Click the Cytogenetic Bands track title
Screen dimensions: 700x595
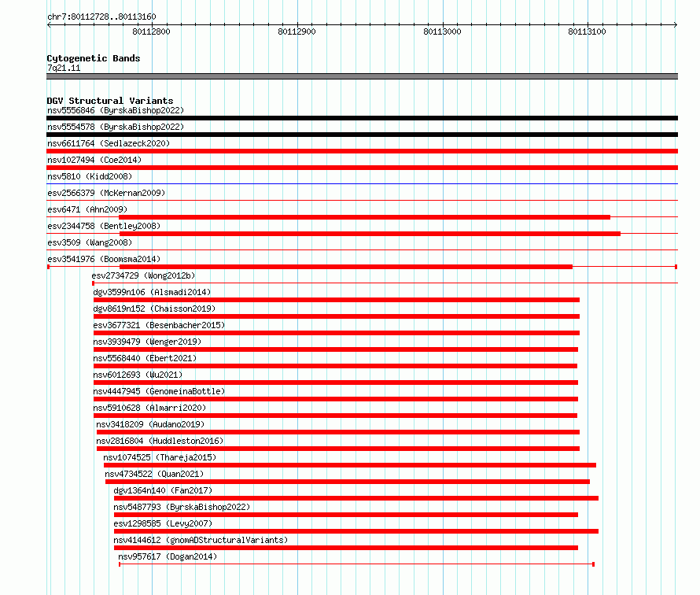pos(94,58)
